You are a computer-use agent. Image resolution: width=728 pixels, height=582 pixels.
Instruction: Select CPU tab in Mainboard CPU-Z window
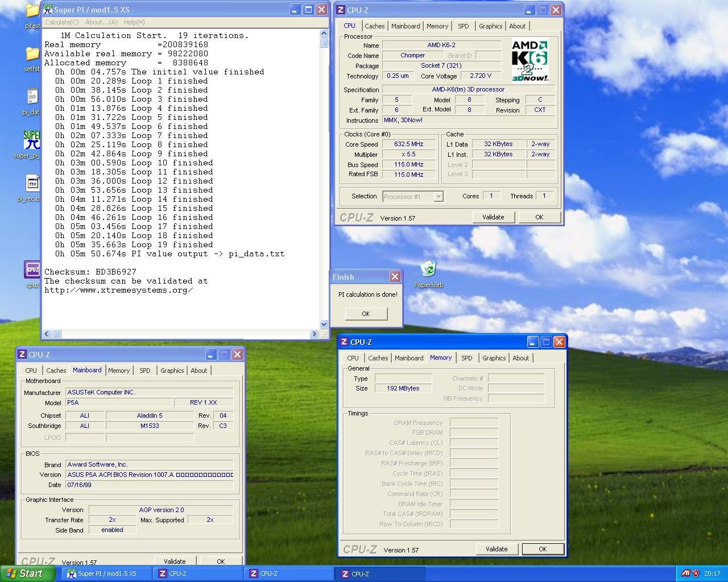coord(31,371)
